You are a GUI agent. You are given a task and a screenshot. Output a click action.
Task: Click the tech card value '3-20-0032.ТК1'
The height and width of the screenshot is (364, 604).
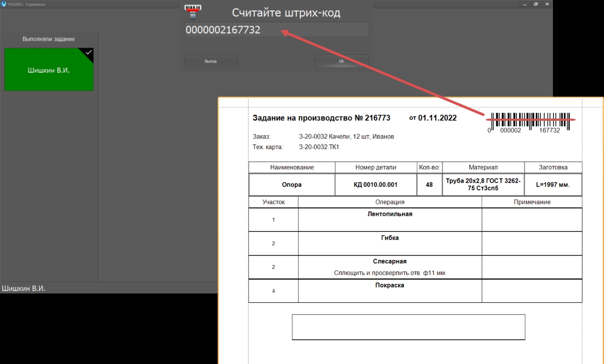click(x=319, y=147)
